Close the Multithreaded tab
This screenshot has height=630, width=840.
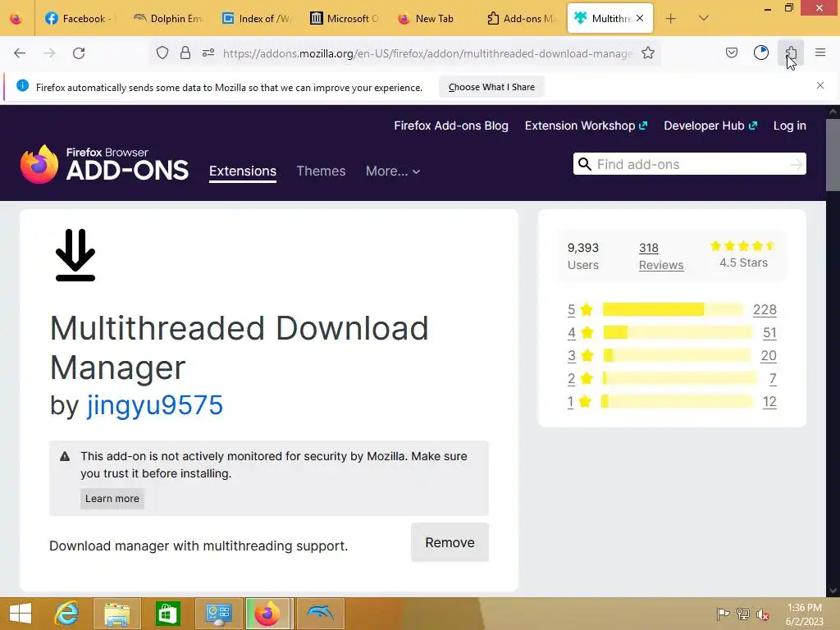640,18
